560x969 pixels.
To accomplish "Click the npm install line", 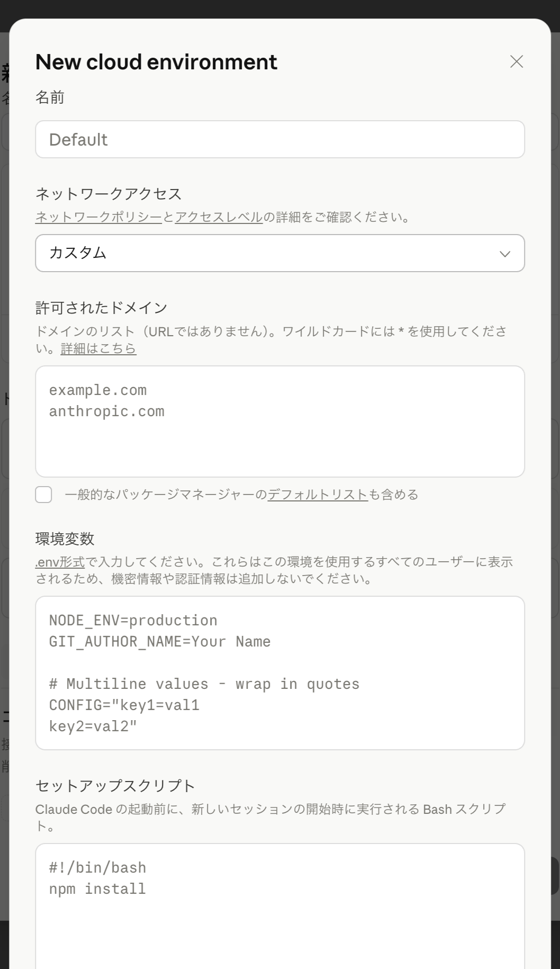I will 97,889.
